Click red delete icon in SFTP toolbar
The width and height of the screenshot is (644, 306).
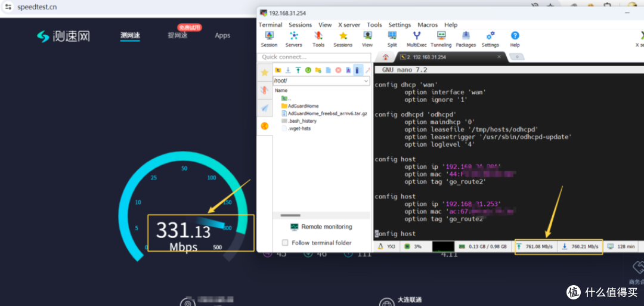338,70
